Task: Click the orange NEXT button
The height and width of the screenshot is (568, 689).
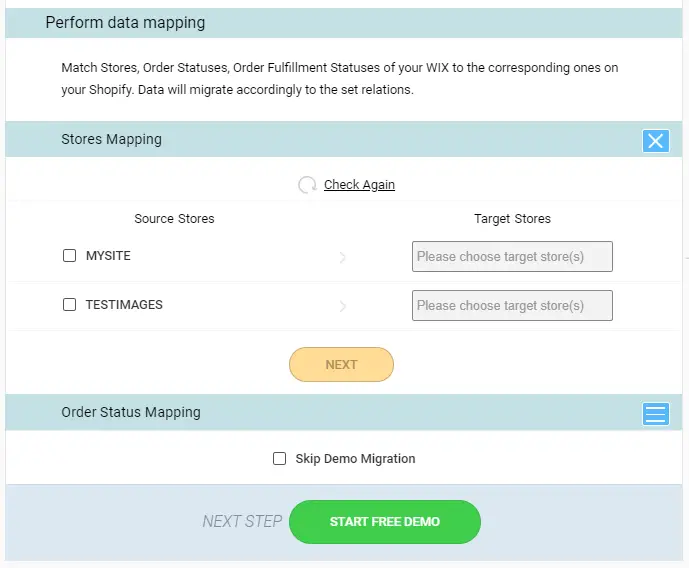Action: coord(341,365)
